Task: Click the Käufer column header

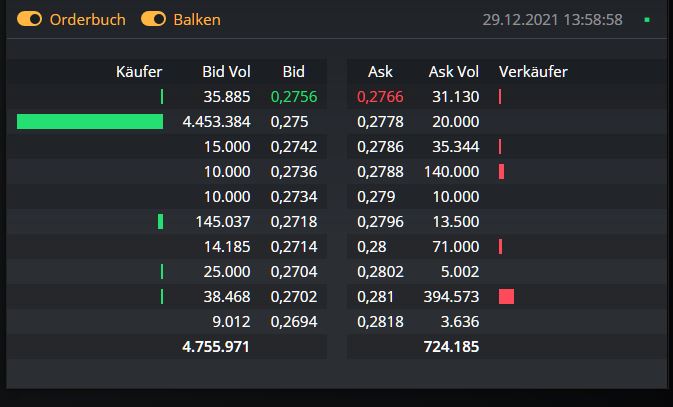Action: coord(139,72)
